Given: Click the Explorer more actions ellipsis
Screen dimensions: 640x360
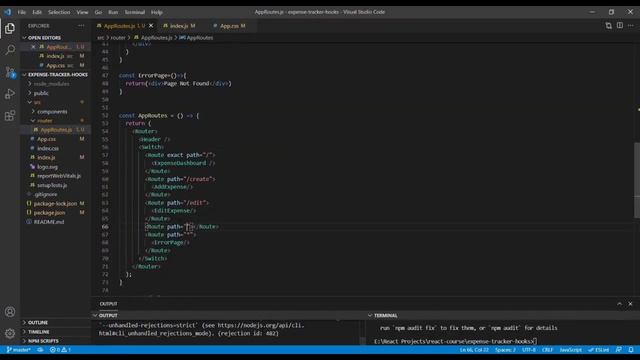Looking at the screenshot, I should 81,26.
